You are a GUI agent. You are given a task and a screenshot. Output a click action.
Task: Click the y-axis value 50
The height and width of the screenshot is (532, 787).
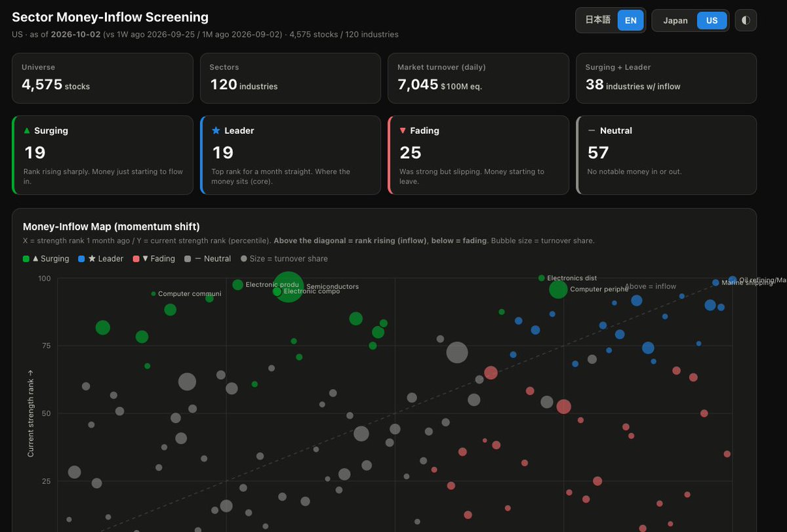46,413
